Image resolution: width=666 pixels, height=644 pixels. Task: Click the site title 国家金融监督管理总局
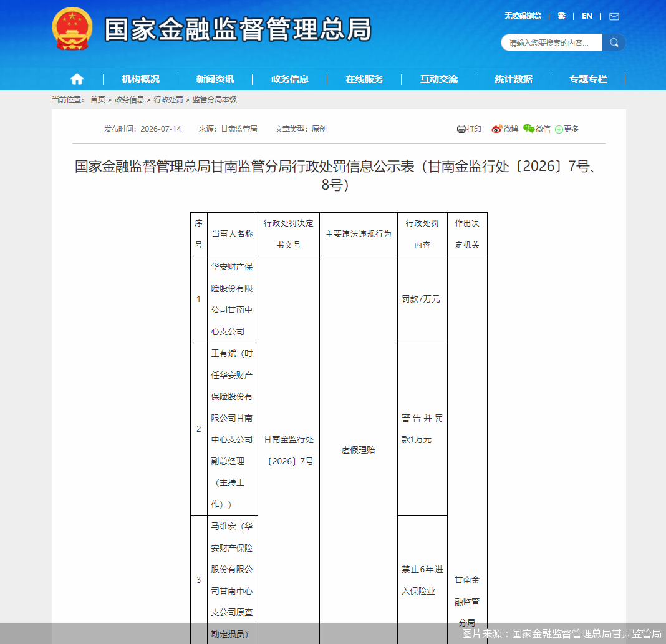(238, 29)
